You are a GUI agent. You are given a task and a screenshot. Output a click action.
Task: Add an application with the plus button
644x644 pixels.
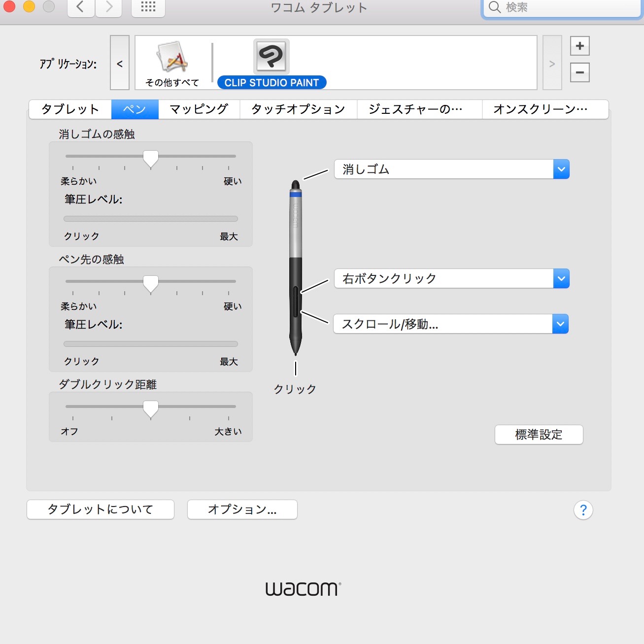tap(579, 46)
